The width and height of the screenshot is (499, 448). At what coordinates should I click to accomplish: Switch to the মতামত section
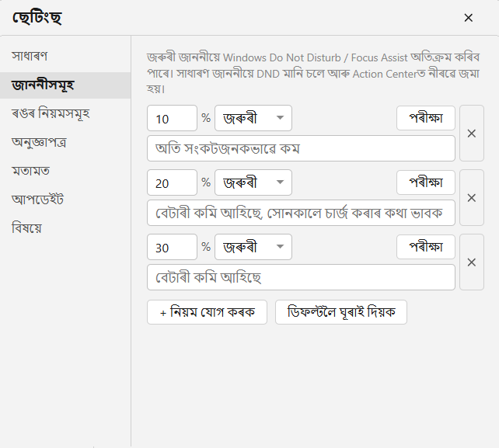(65, 171)
